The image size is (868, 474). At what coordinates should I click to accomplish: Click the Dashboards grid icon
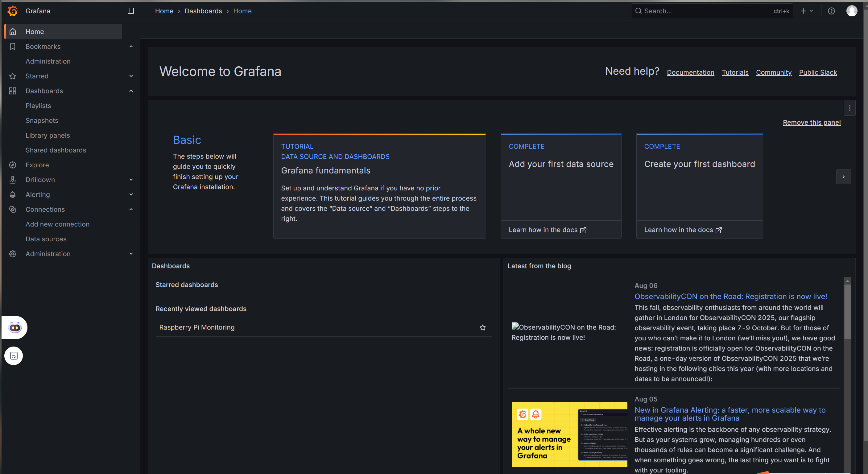click(x=13, y=91)
